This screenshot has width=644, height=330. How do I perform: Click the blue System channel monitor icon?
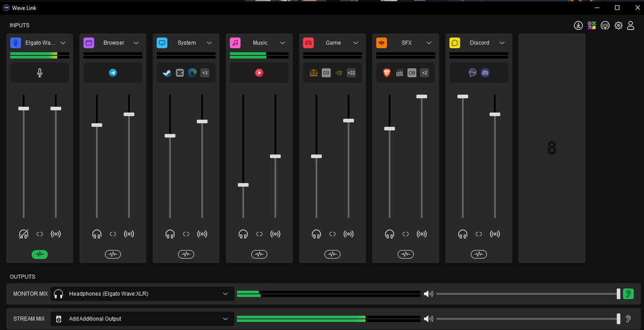click(162, 42)
